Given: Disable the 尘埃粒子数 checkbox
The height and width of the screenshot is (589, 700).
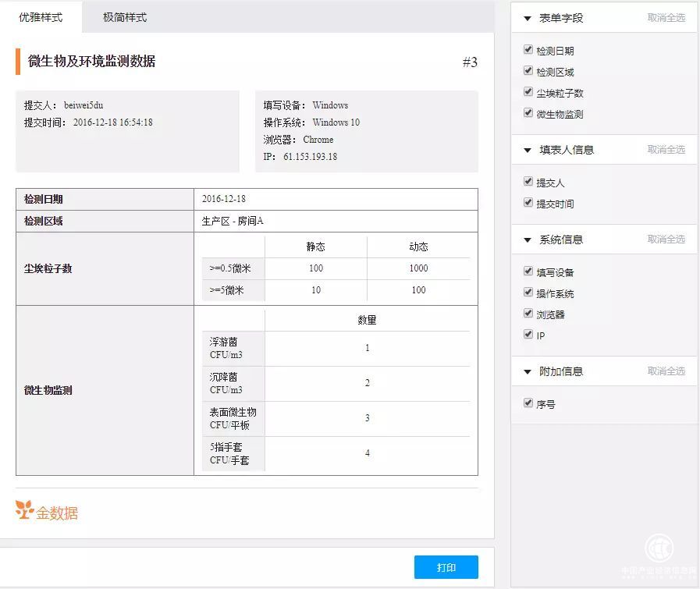Looking at the screenshot, I should pos(528,92).
